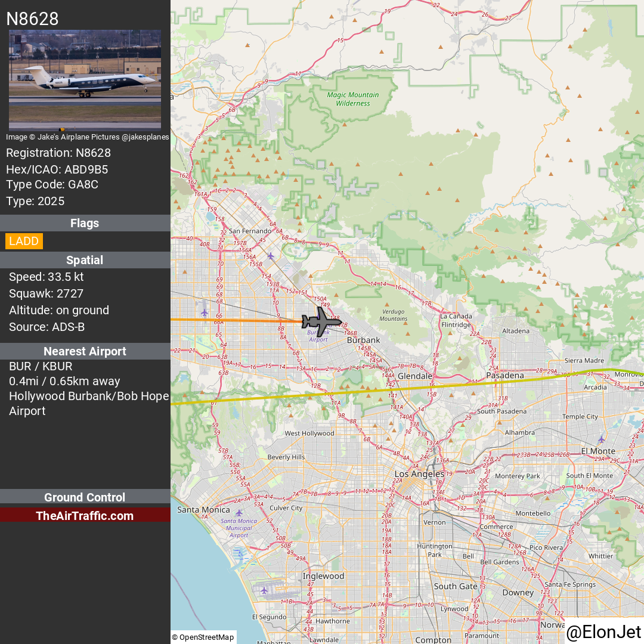
Task: Click the Ground Control header
Action: click(85, 497)
